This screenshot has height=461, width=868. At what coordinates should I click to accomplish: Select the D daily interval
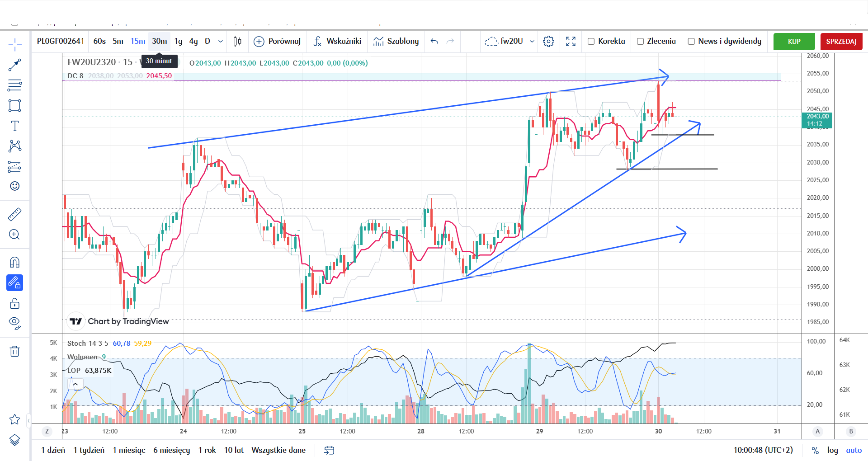pyautogui.click(x=208, y=41)
